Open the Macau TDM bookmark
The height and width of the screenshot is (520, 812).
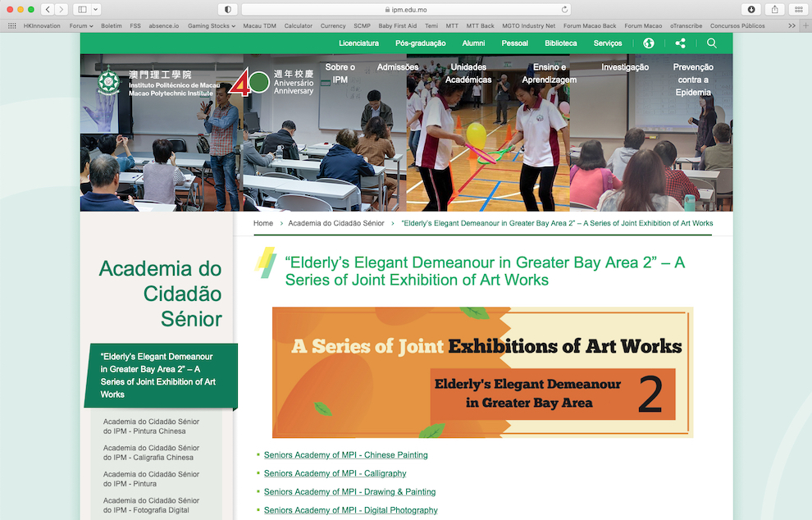pos(259,26)
